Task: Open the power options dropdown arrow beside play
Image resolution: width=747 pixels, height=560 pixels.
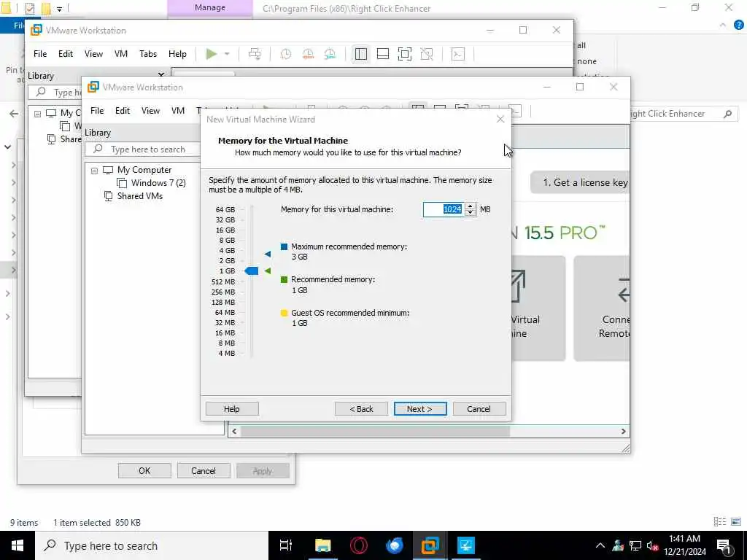Action: tap(227, 54)
